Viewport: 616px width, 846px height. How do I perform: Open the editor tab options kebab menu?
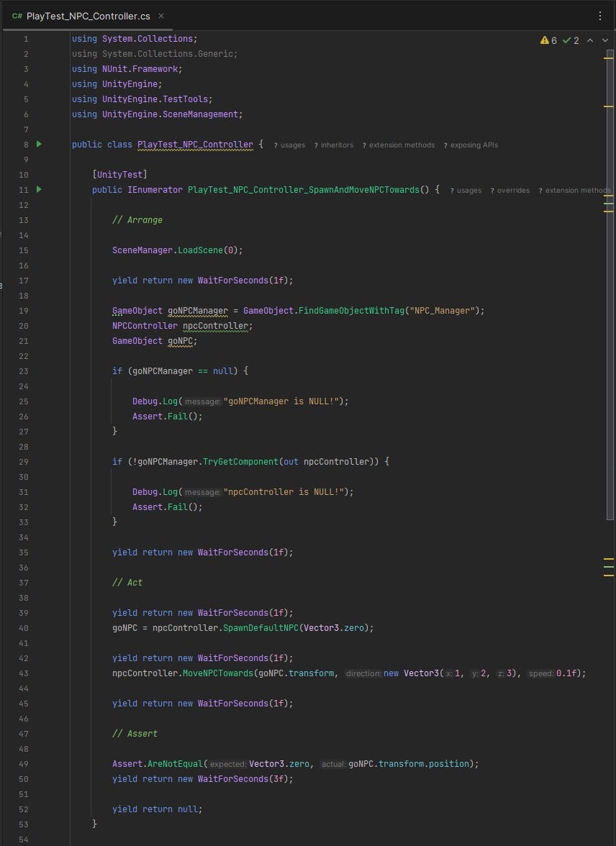tap(599, 16)
